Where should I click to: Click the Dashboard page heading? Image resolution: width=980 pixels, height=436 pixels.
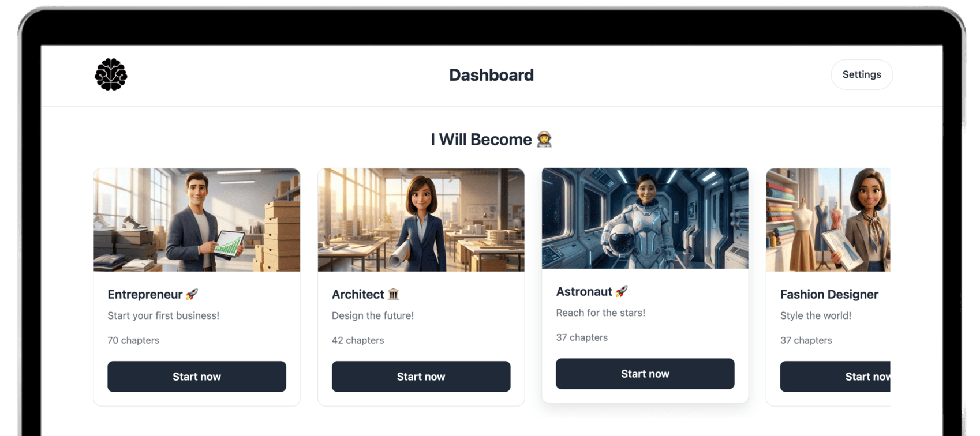(x=491, y=75)
